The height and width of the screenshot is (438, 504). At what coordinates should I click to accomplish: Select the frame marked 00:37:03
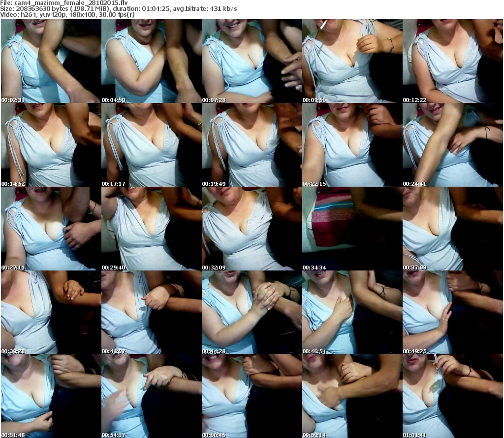pos(453,229)
